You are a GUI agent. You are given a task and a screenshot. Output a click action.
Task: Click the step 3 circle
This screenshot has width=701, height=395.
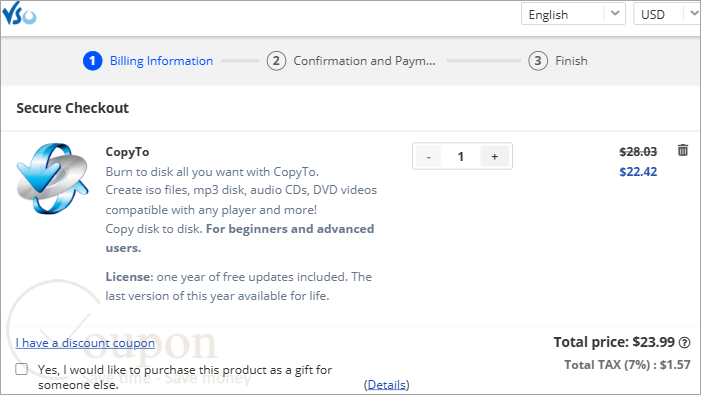(538, 61)
